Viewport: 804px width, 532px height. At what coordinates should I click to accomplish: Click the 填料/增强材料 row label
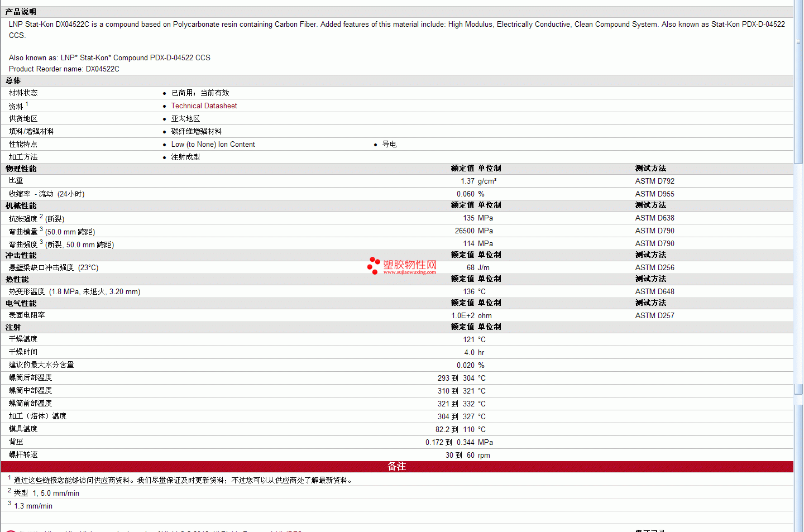click(31, 131)
